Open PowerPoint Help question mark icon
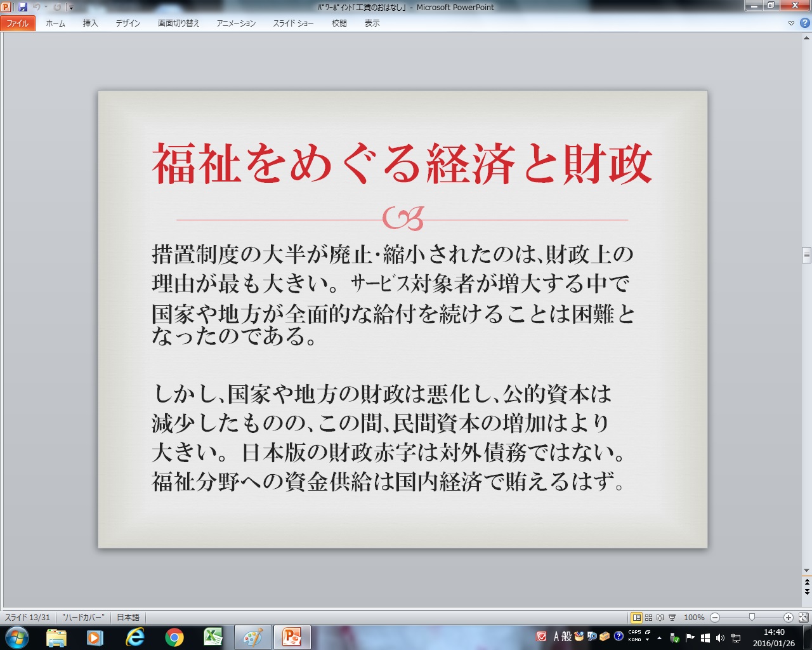Viewport: 812px width, 650px height. click(804, 23)
